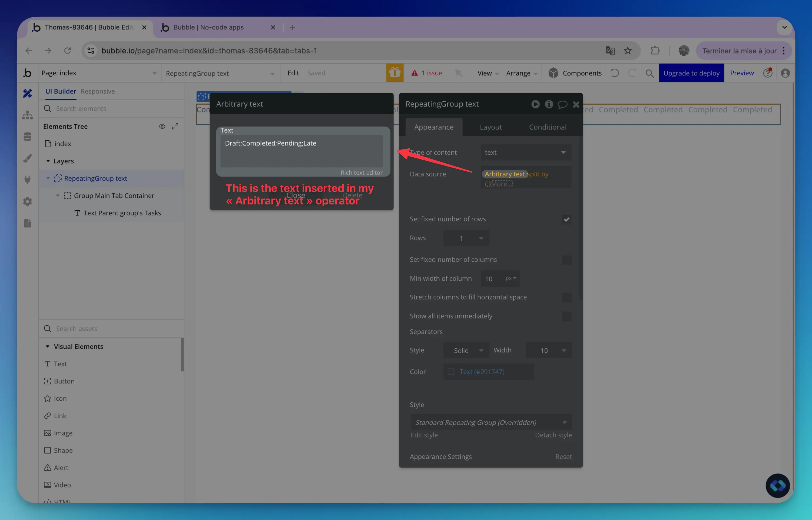Image resolution: width=812 pixels, height=520 pixels.
Task: Open the px unit dropdown for column width
Action: pos(511,279)
